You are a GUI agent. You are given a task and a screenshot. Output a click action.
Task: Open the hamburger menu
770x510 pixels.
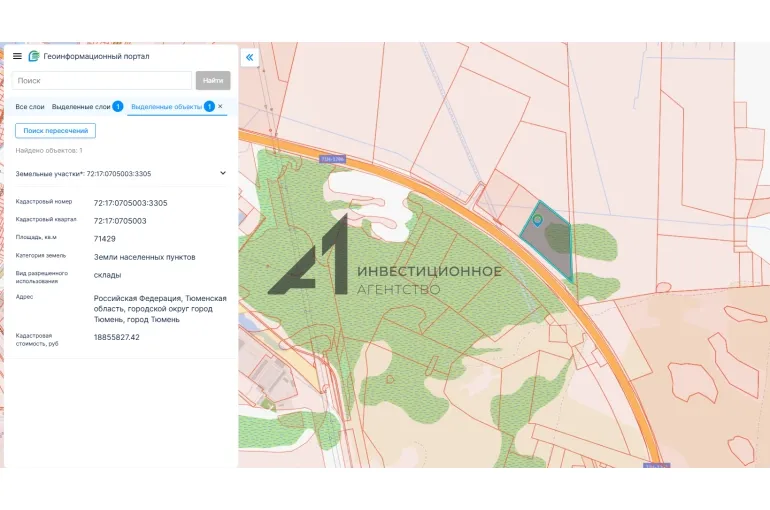17,56
